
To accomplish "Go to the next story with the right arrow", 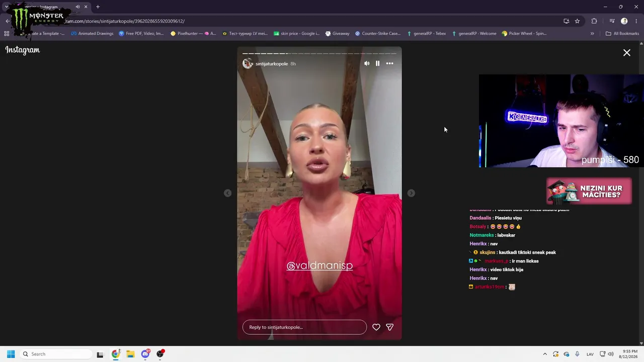I will 411,193.
